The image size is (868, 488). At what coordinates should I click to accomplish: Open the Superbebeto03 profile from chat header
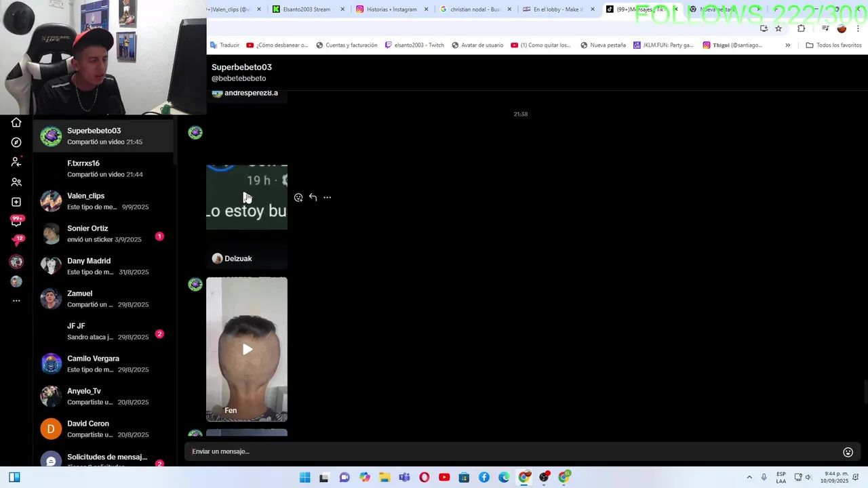pos(241,67)
